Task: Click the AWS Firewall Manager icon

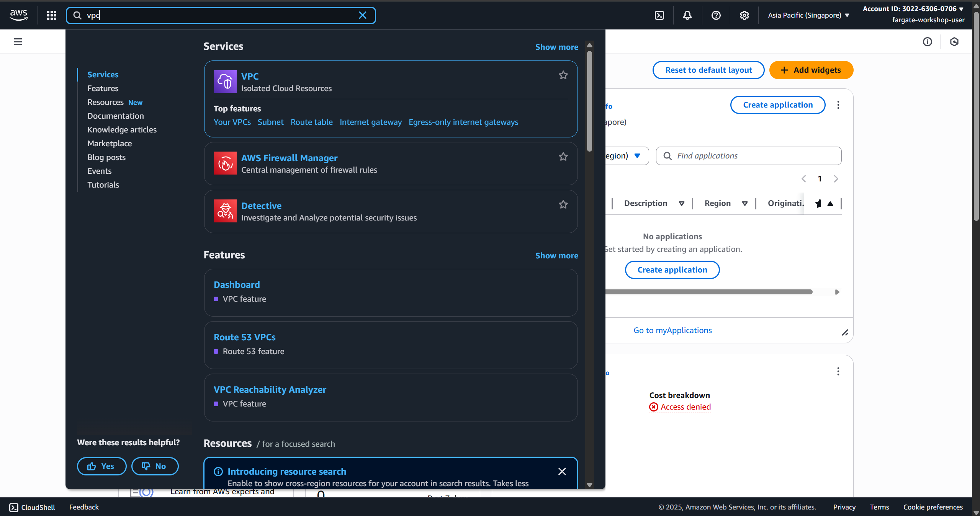Action: [x=225, y=163]
